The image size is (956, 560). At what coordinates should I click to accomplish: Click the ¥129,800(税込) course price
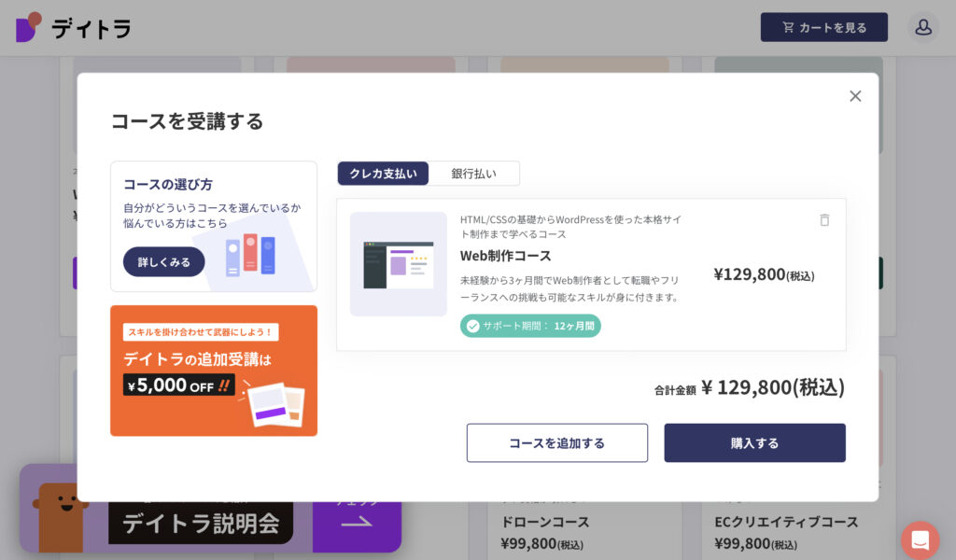[764, 274]
